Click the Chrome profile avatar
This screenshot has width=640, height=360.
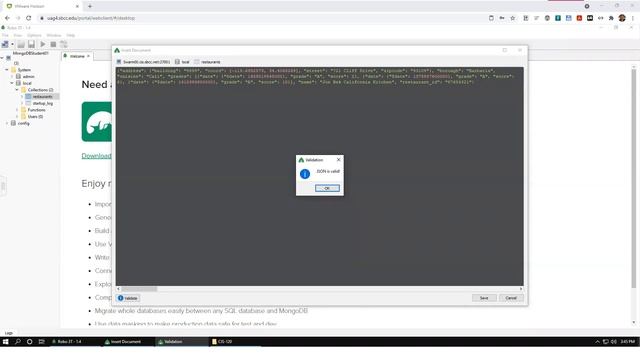coord(622,18)
